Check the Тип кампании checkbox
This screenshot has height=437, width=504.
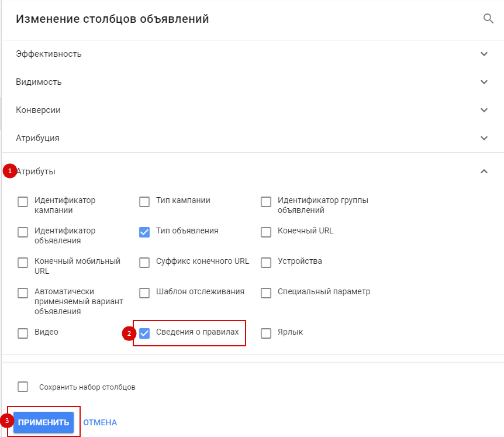pos(144,202)
